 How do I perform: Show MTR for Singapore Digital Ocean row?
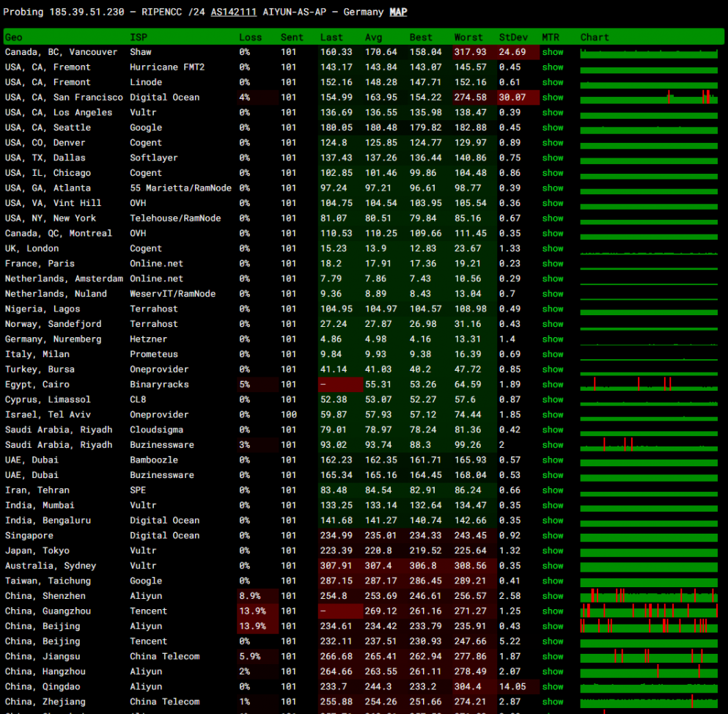pos(553,535)
